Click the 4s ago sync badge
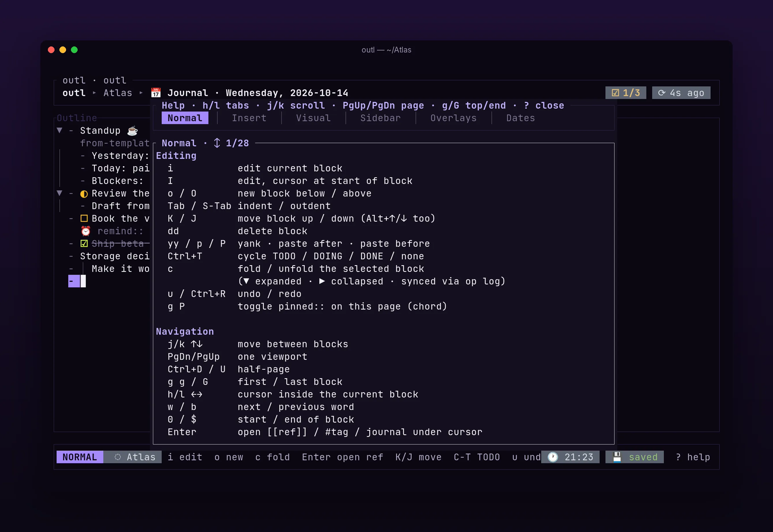 (x=681, y=93)
